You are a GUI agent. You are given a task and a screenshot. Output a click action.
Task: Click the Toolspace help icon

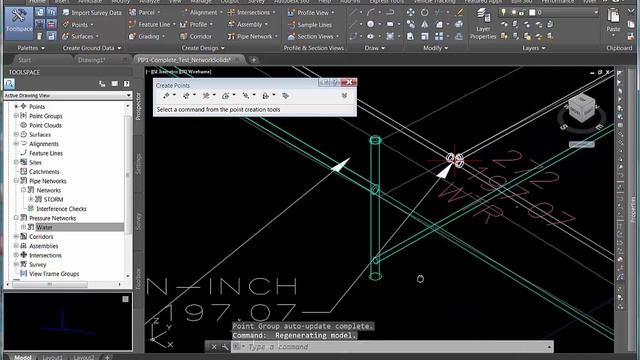click(127, 84)
